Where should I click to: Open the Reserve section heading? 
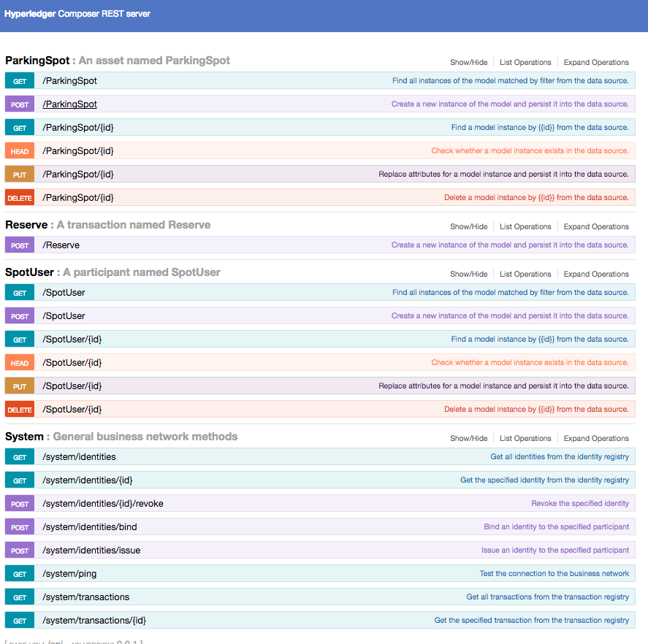pyautogui.click(x=26, y=225)
